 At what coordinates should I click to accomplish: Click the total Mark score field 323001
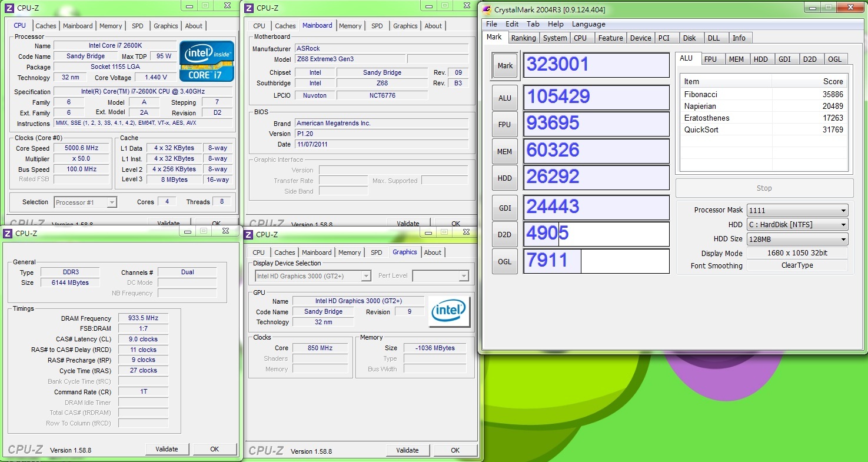click(596, 65)
